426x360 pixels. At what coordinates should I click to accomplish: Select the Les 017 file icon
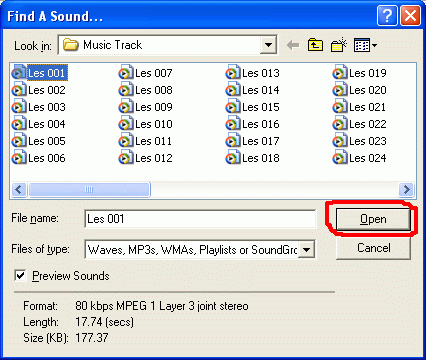point(233,141)
